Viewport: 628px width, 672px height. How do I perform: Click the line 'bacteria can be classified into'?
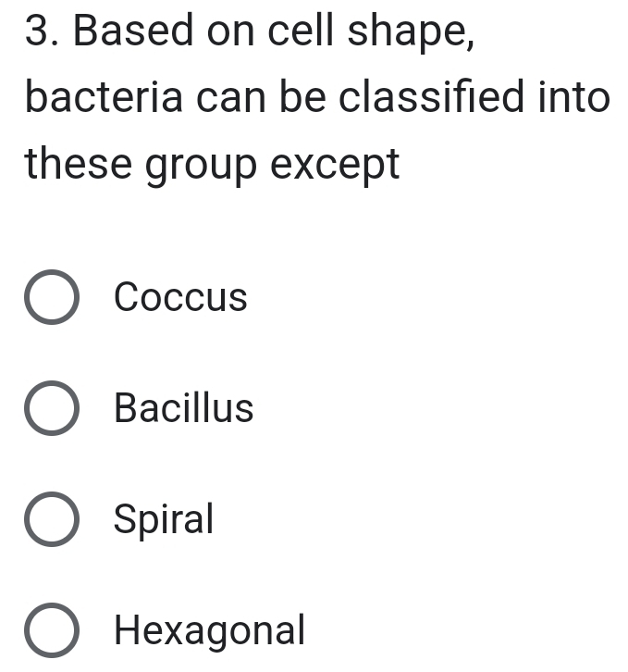pyautogui.click(x=317, y=98)
